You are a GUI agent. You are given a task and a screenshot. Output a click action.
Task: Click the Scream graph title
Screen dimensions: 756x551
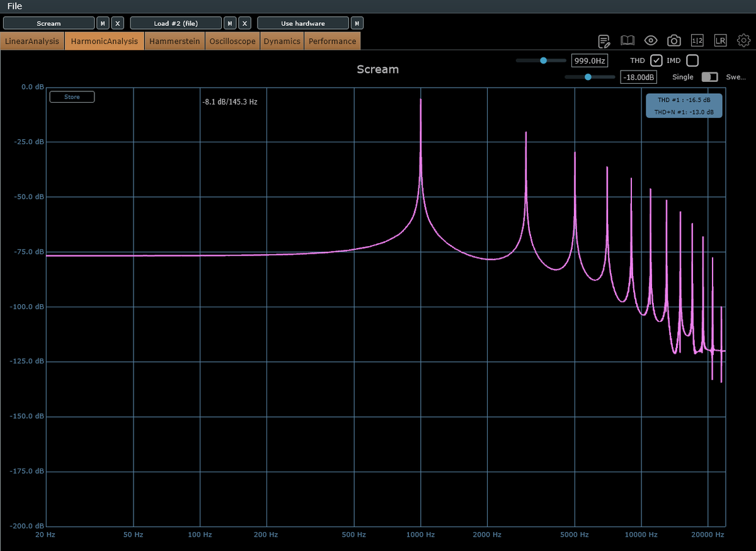pos(377,69)
